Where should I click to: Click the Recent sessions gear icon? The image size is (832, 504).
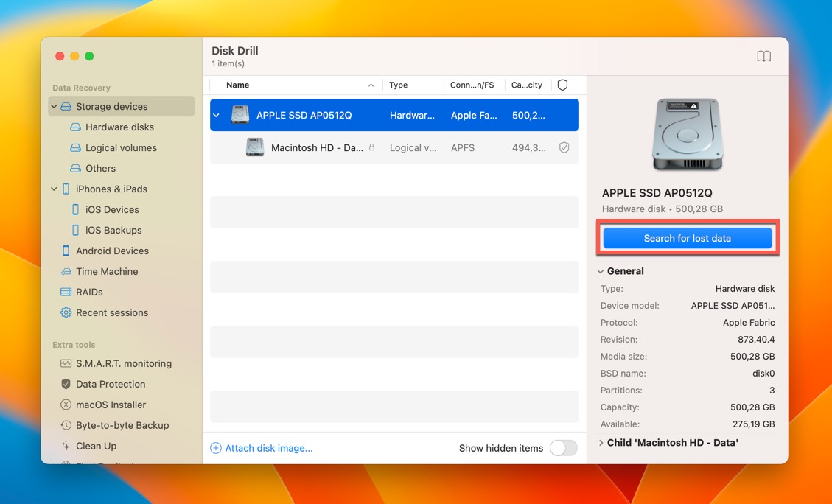(66, 312)
